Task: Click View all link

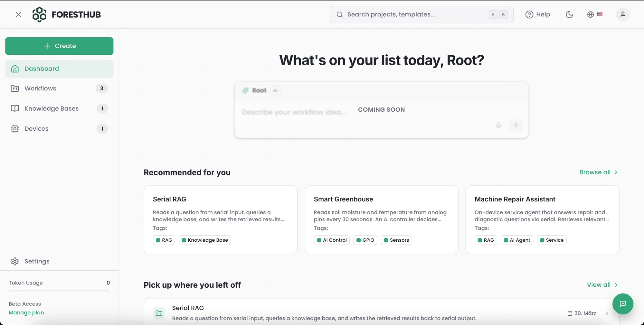Action: [599, 285]
